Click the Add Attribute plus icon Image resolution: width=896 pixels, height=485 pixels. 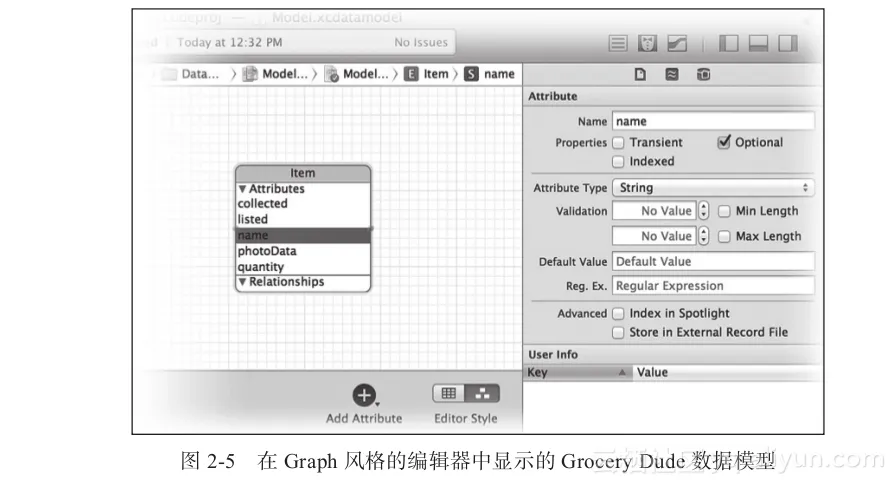click(x=364, y=395)
